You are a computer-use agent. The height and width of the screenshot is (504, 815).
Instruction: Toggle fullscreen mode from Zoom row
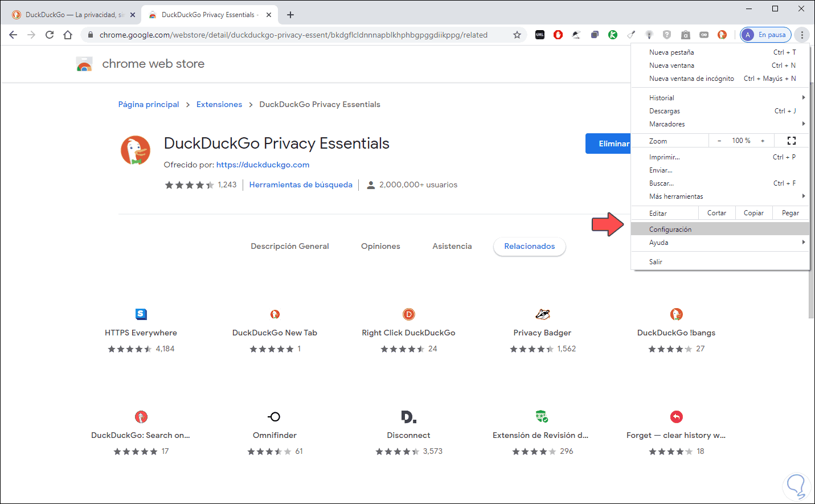click(x=791, y=141)
